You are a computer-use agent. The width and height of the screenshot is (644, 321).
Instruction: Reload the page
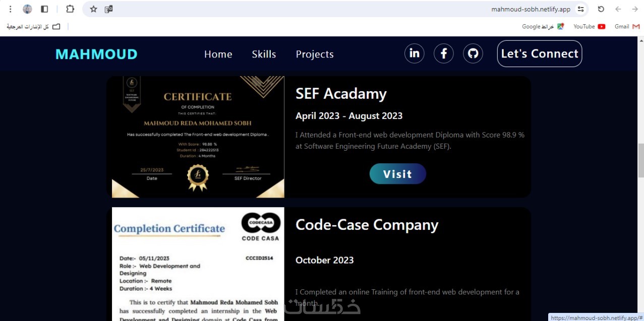(601, 9)
